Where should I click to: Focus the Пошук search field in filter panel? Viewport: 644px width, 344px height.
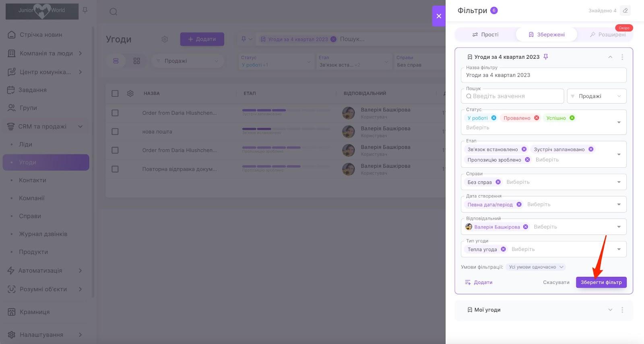[x=512, y=96]
